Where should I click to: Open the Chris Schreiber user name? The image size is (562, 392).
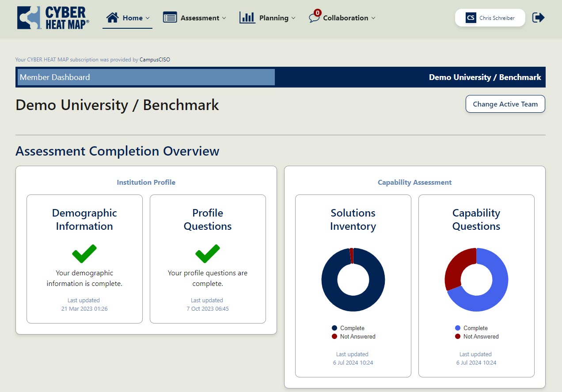(x=497, y=18)
